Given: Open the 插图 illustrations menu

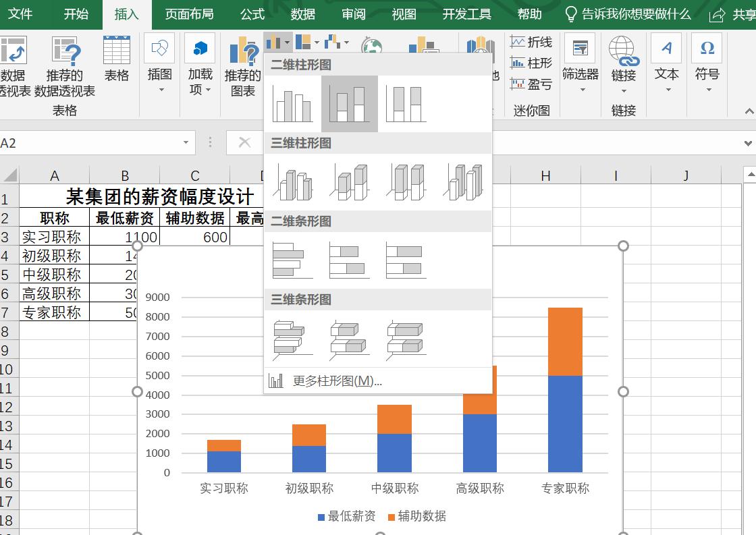Looking at the screenshot, I should click(159, 63).
